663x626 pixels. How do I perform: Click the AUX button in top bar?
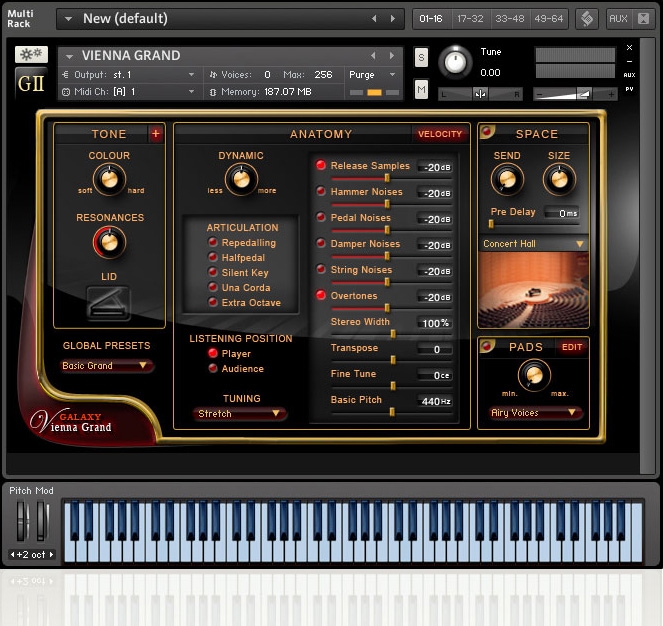(618, 19)
